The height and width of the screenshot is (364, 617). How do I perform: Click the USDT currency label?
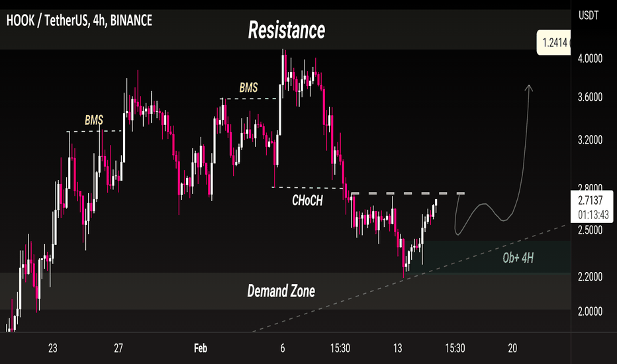[589, 16]
